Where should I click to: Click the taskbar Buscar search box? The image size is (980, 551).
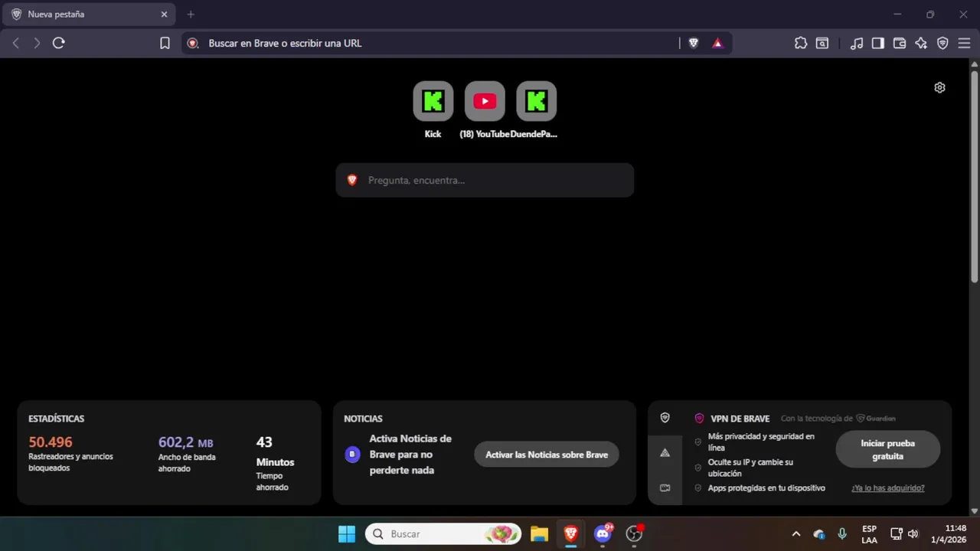click(x=444, y=533)
